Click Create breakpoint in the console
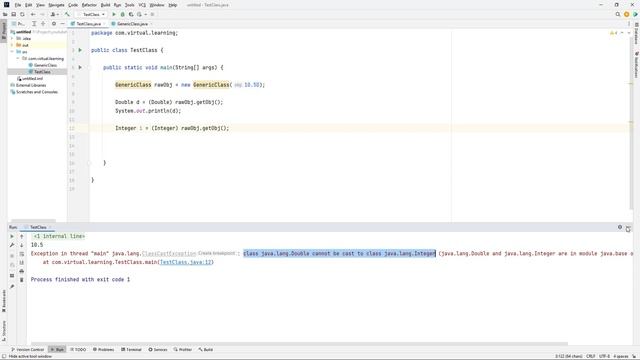The image size is (640, 360). pyautogui.click(x=217, y=253)
